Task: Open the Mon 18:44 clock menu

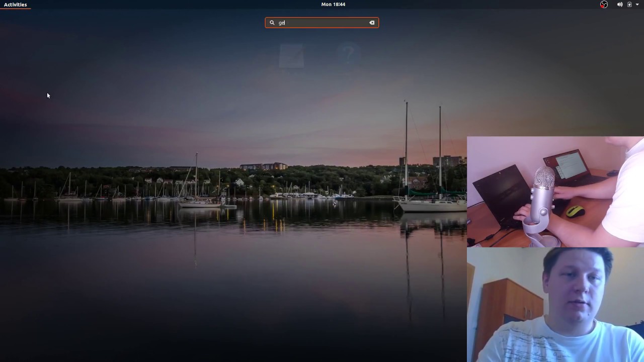Action: pyautogui.click(x=333, y=5)
